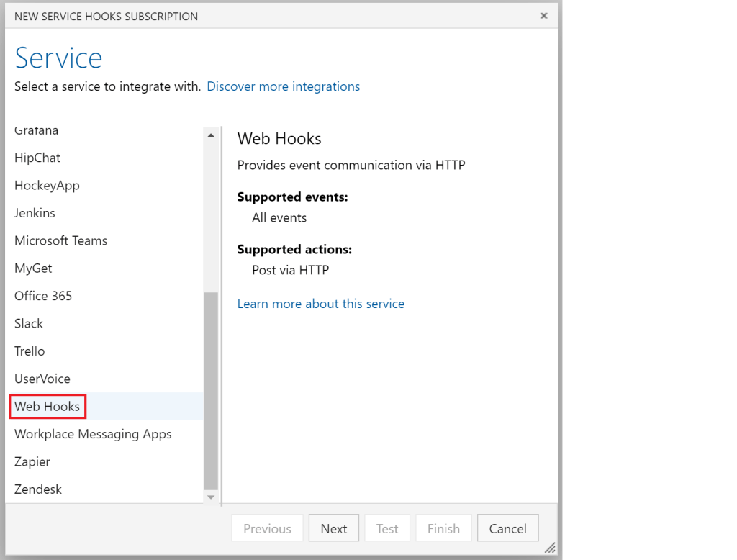The width and height of the screenshot is (737, 560).
Task: Open the Discover more integrations link
Action: pos(283,86)
